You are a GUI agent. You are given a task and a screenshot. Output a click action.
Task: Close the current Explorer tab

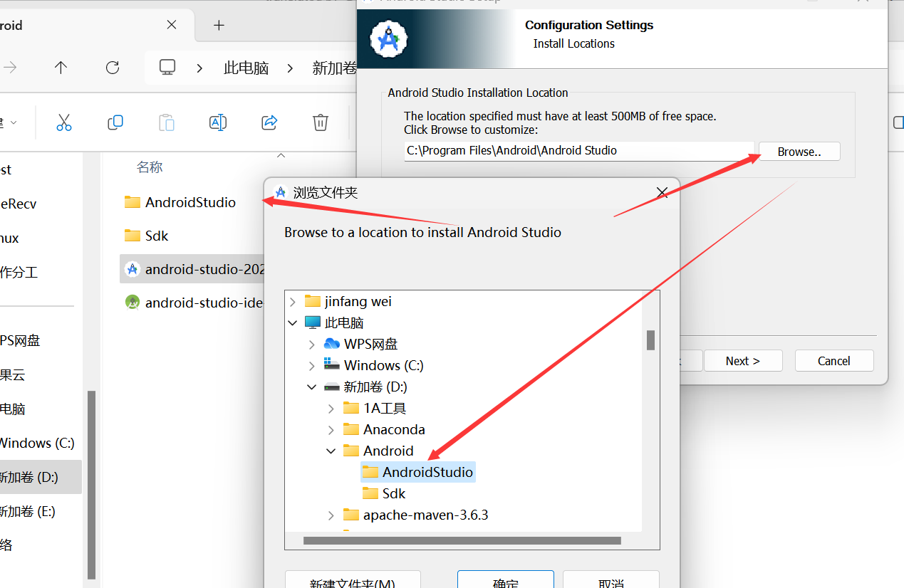pos(172,25)
